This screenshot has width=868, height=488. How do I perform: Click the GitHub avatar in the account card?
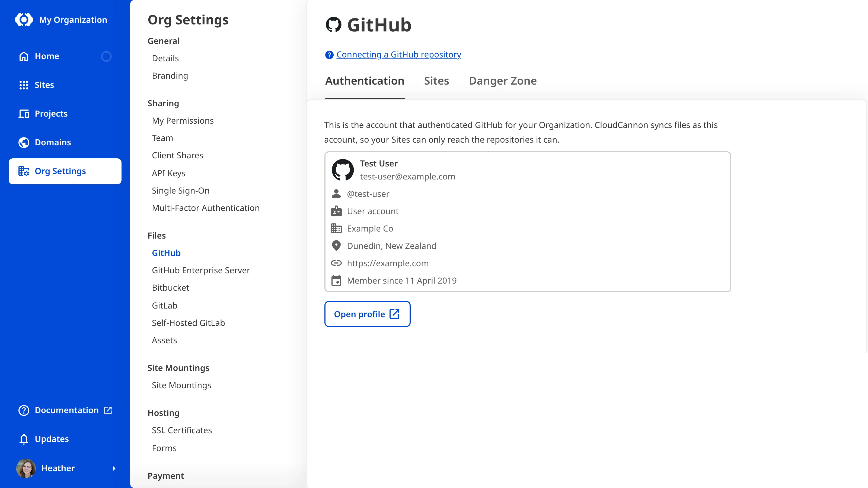(x=343, y=170)
